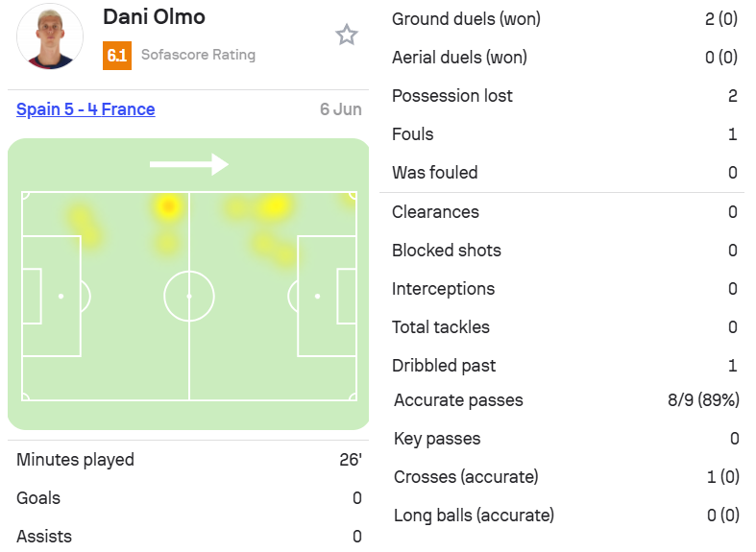Click the orange 6.1 rating badge
Viewport: 756px width, 552px height.
(x=116, y=56)
